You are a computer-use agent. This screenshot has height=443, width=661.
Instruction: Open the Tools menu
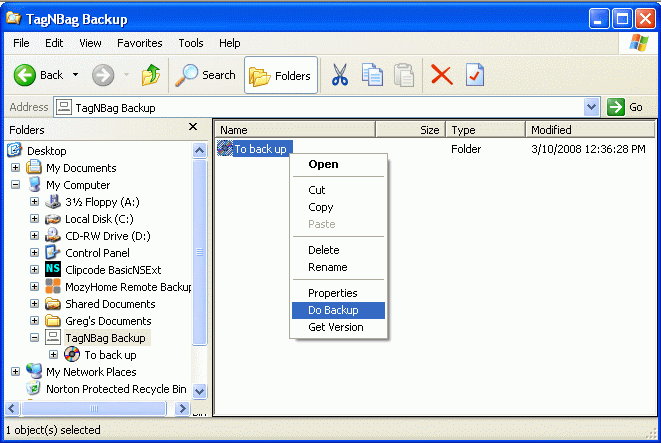point(191,43)
